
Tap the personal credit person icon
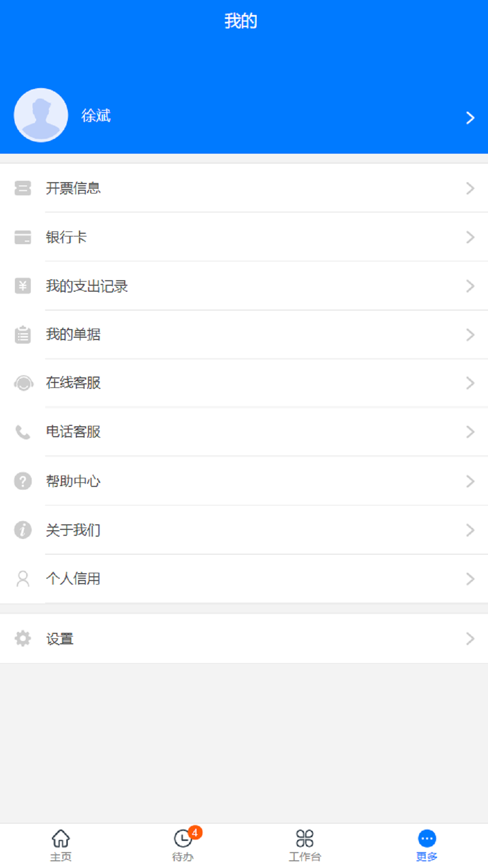pos(23,579)
